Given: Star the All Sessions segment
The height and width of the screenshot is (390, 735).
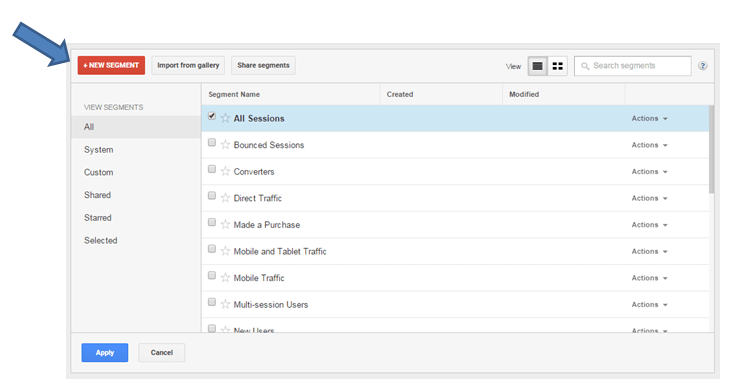Looking at the screenshot, I should [225, 118].
